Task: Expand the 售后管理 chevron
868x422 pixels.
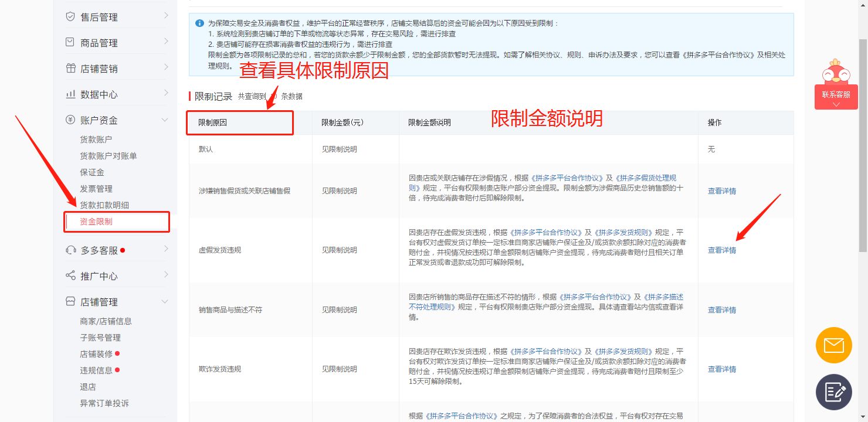Action: tap(166, 15)
